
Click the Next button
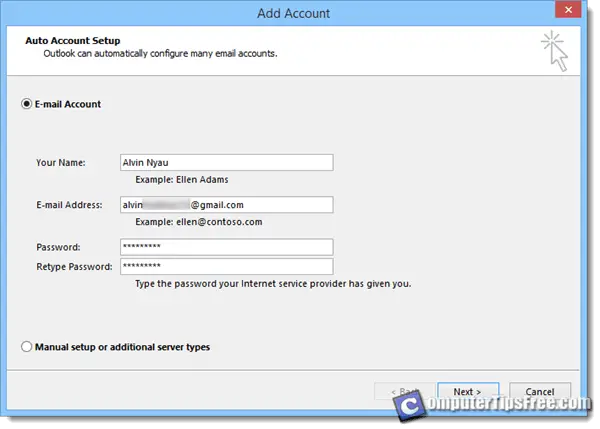click(468, 391)
